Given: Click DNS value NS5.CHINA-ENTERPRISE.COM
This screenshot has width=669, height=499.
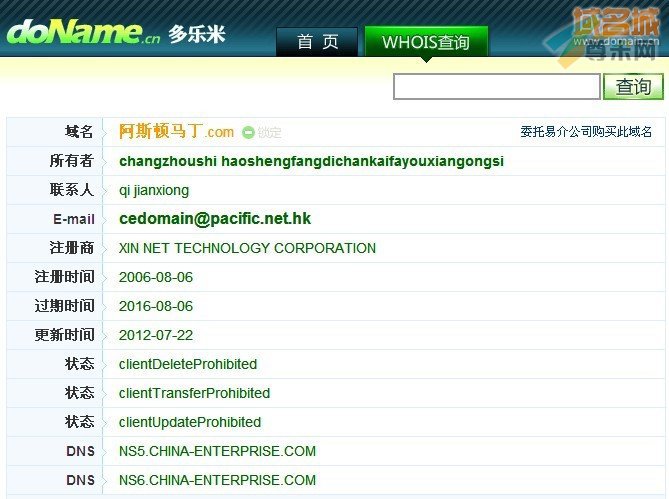Looking at the screenshot, I should [x=217, y=451].
